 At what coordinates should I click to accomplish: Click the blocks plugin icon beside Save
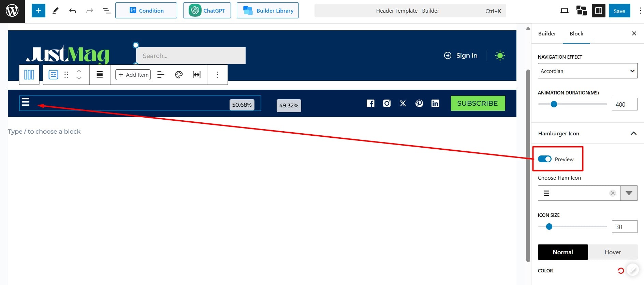[x=582, y=11]
